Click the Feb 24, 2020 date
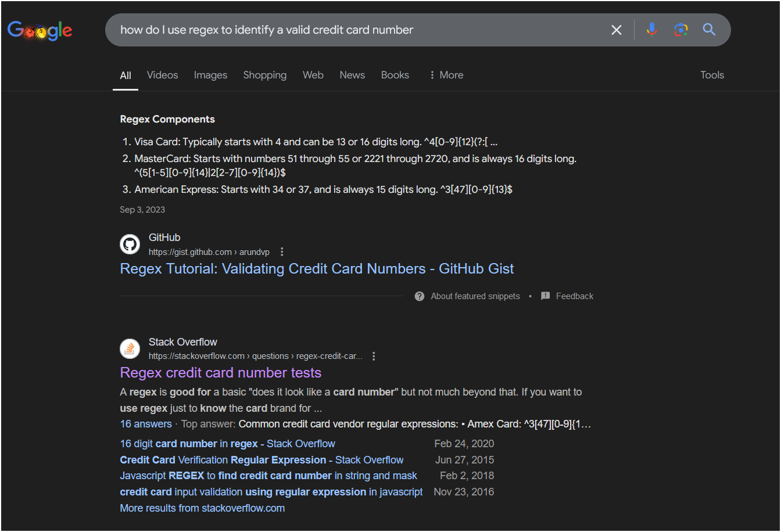This screenshot has height=532, width=781. point(464,444)
